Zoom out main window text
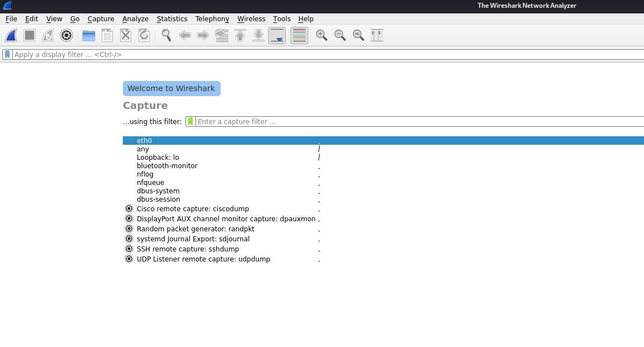644x347 pixels. coord(340,35)
